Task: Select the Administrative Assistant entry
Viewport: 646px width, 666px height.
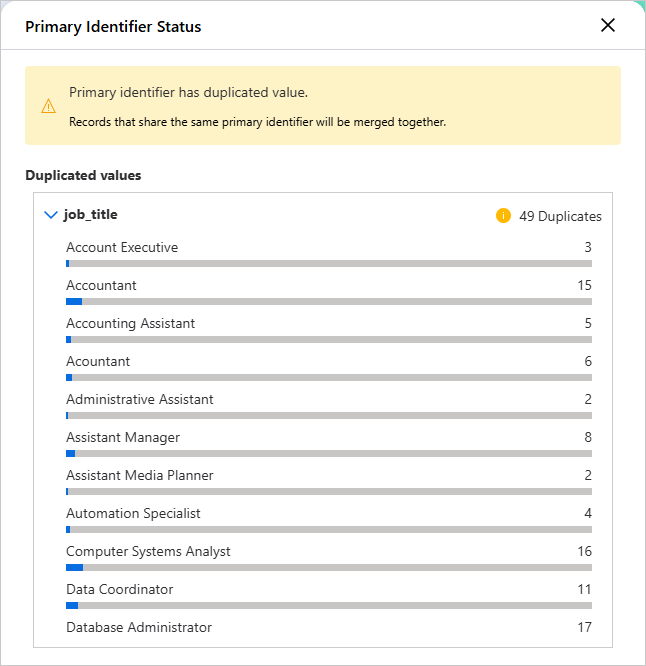Action: point(140,399)
